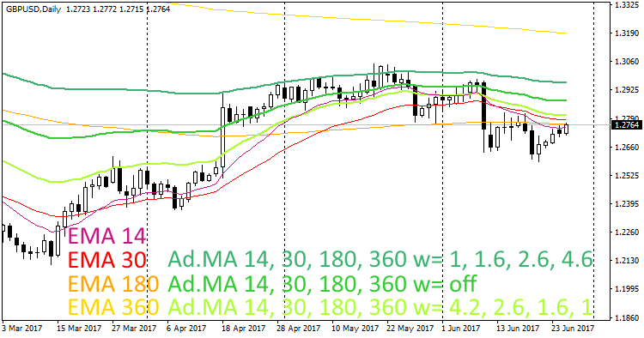Click the 10 May 2017 date label
The image size is (644, 338).
tap(355, 329)
